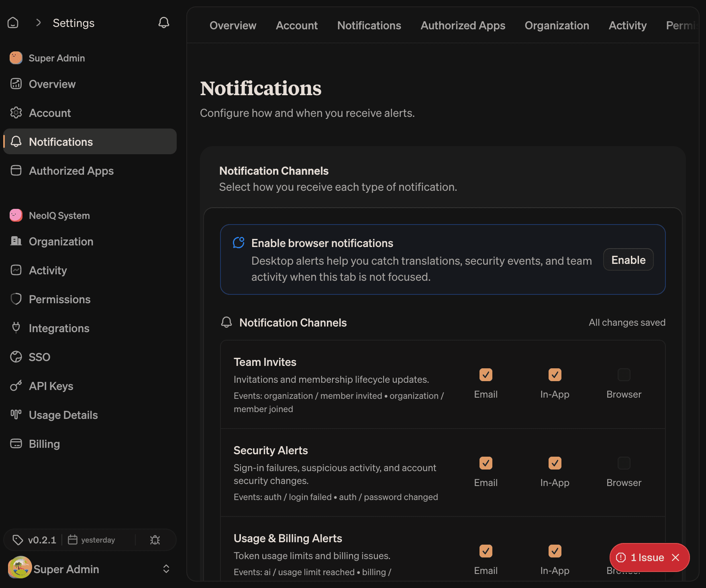Toggle In-App checkbox for Usage & Billing Alerts
Image resolution: width=706 pixels, height=588 pixels.
pyautogui.click(x=555, y=551)
